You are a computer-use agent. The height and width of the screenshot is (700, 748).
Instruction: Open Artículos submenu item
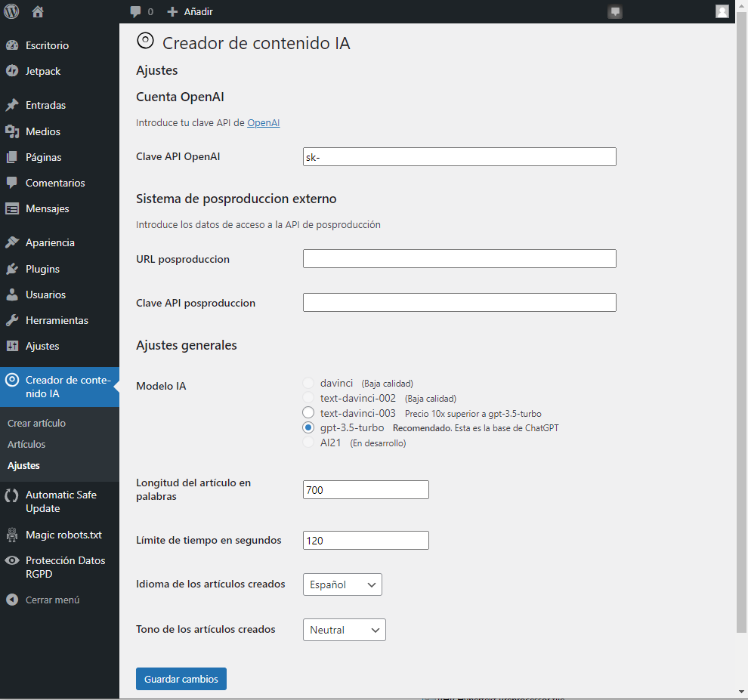[26, 444]
